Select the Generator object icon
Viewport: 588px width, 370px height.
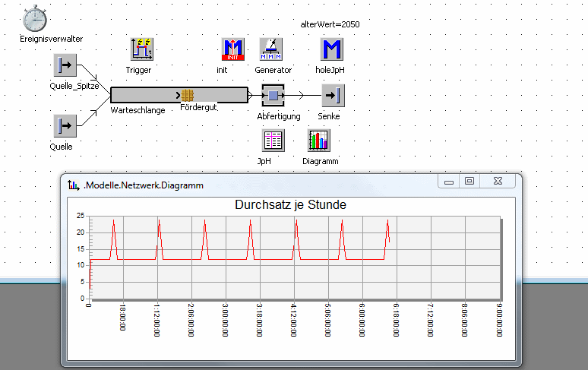[x=271, y=49]
